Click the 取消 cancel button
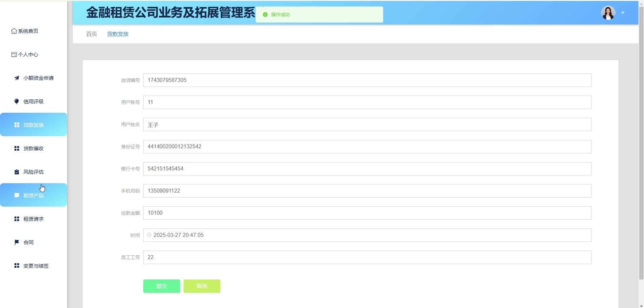The height and width of the screenshot is (308, 644). point(202,286)
